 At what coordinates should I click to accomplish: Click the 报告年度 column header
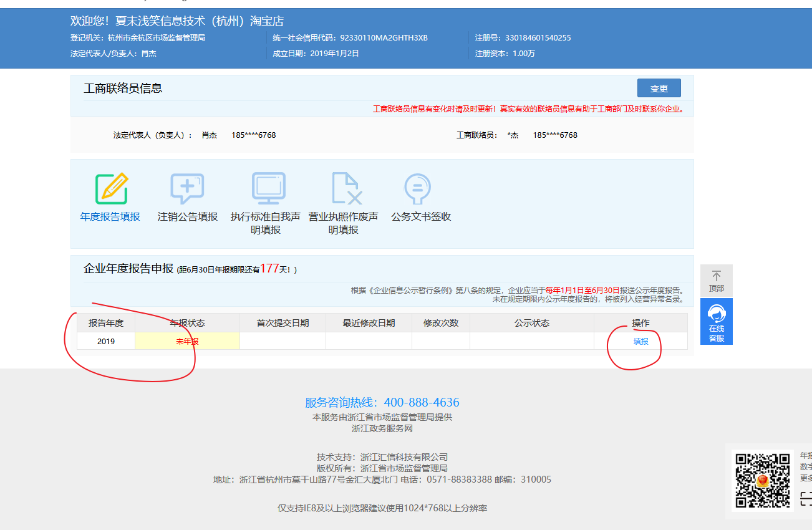106,323
